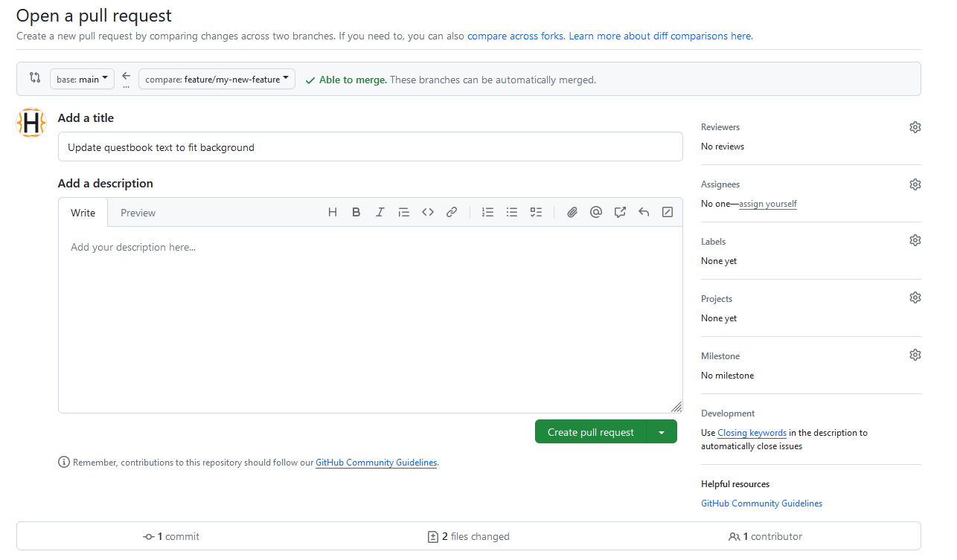Click the Development heading

tap(728, 413)
